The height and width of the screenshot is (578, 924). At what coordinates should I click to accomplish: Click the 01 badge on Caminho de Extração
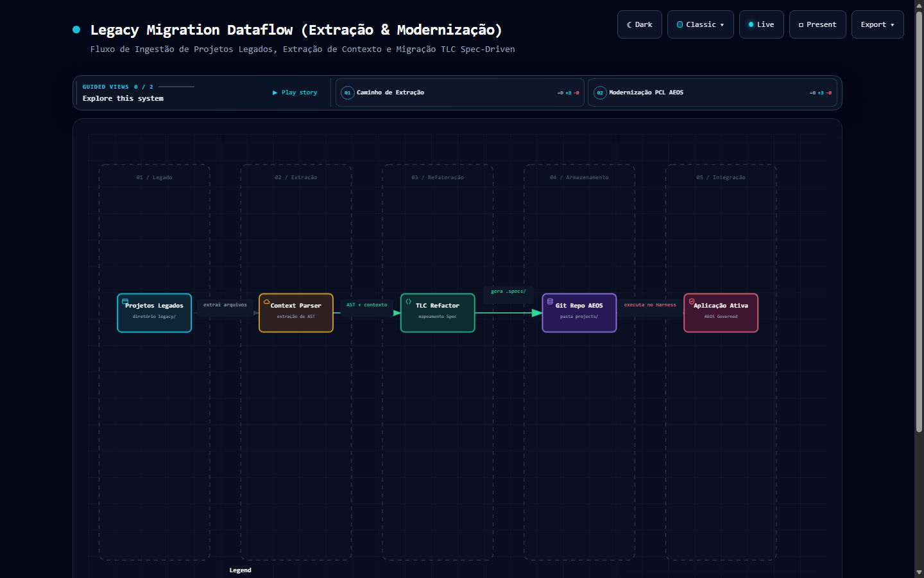[347, 92]
